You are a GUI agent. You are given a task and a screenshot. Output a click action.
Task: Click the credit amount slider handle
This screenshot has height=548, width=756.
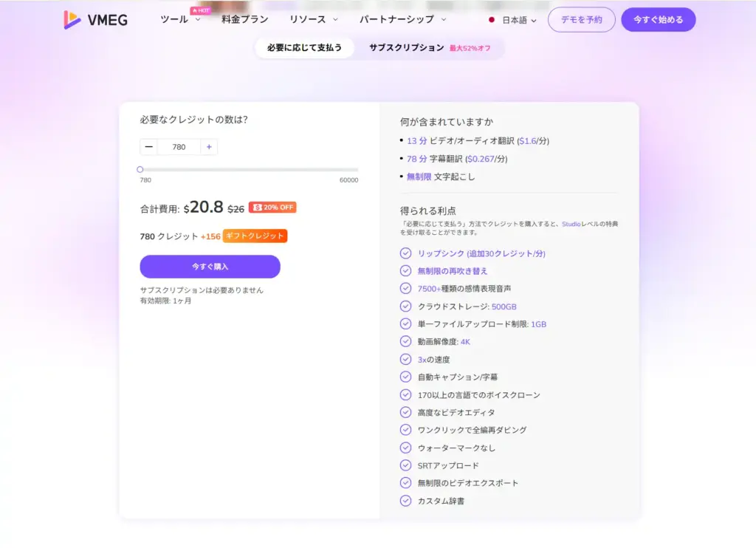pyautogui.click(x=140, y=170)
